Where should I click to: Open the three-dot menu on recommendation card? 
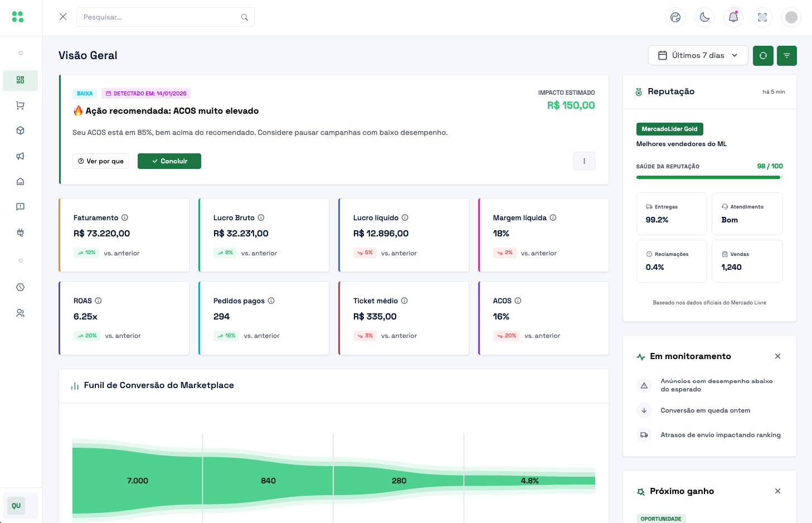(x=584, y=161)
